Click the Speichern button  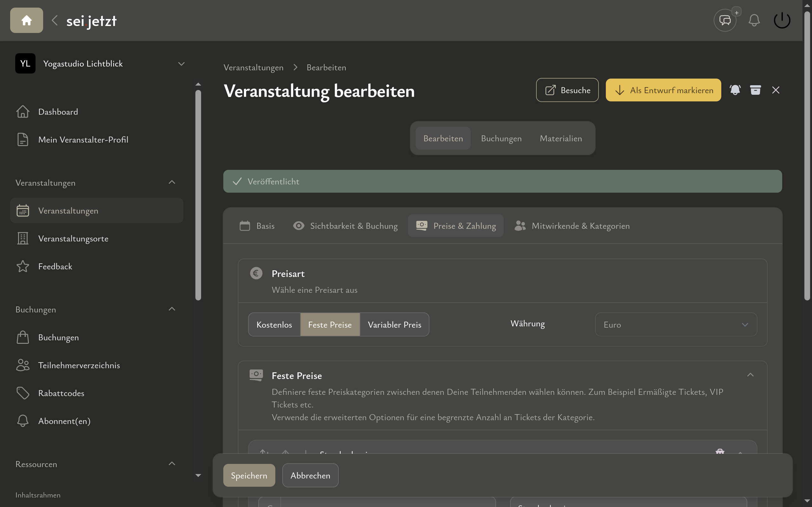point(249,475)
